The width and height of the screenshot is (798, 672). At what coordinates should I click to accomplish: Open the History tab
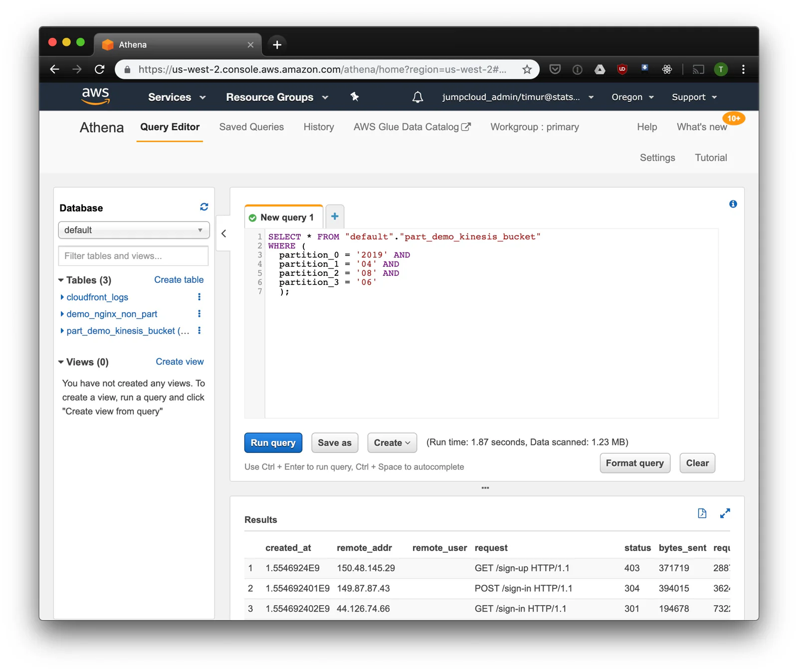[319, 127]
